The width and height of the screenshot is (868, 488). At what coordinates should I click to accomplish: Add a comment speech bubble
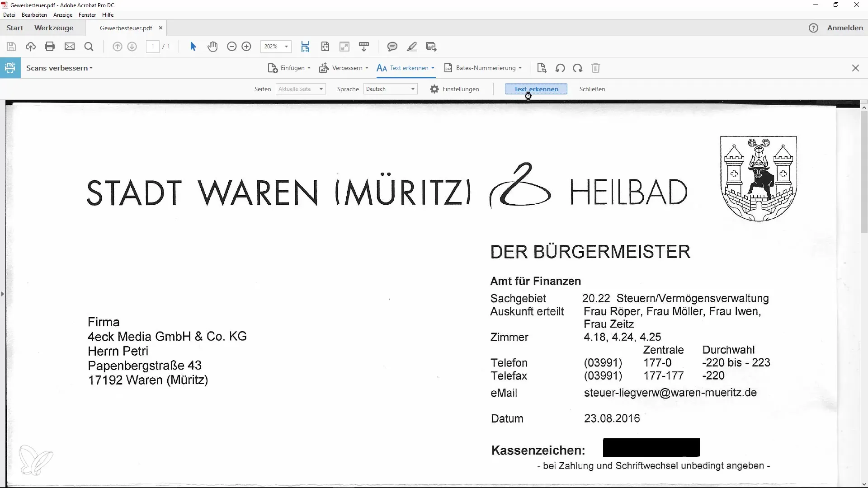[392, 47]
